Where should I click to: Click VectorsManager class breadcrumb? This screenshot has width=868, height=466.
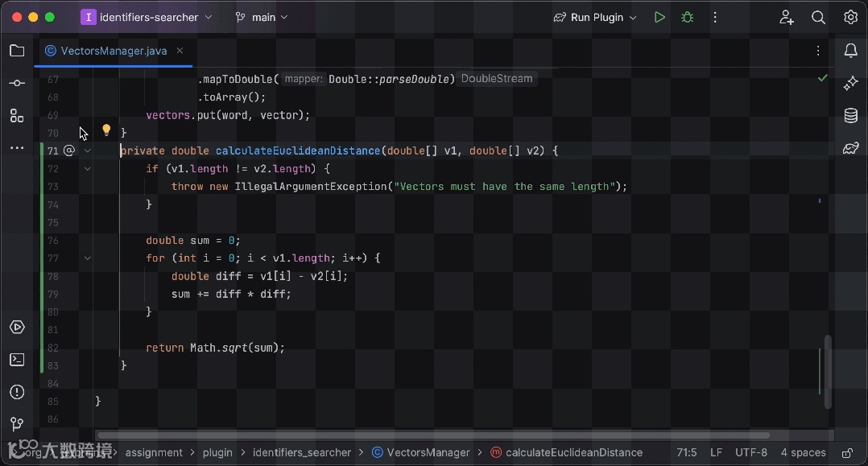[420, 452]
